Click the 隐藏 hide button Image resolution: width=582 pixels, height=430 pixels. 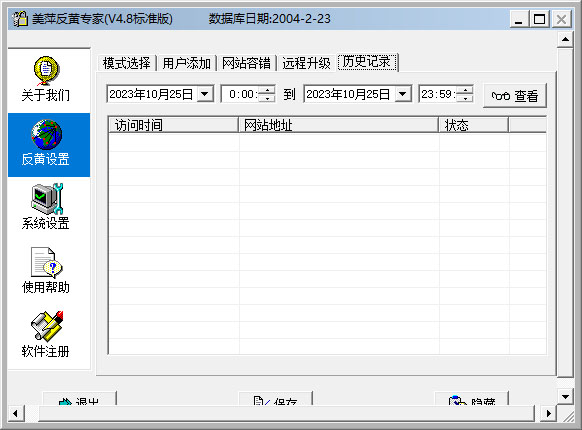471,398
